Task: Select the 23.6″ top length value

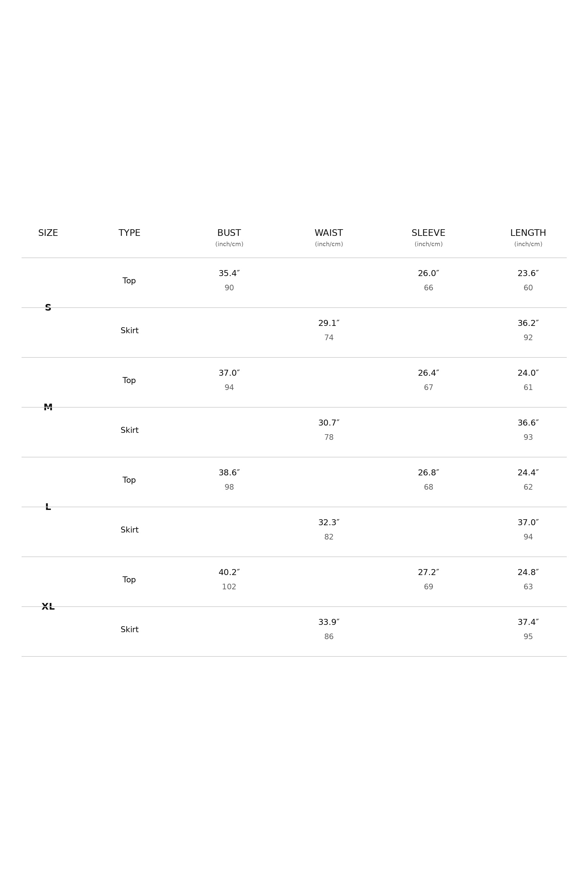Action: click(x=528, y=273)
